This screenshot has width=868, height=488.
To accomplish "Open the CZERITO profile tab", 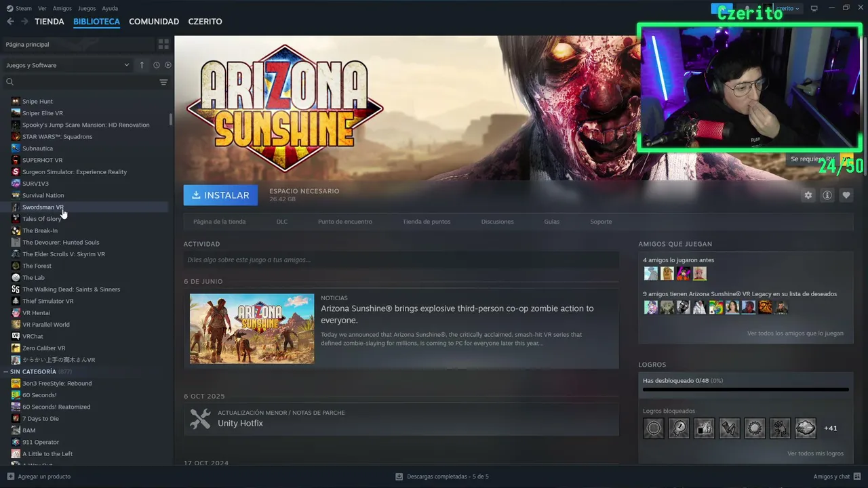I will [x=205, y=22].
